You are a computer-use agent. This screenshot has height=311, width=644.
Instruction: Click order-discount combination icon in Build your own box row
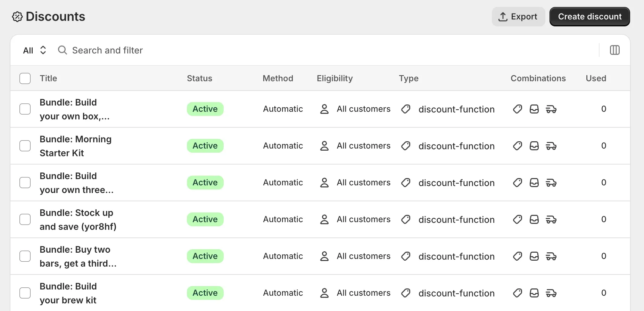pyautogui.click(x=534, y=109)
